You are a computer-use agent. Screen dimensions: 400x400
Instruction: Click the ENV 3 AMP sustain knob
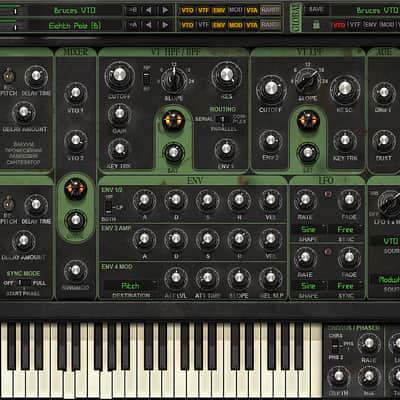pos(207,239)
